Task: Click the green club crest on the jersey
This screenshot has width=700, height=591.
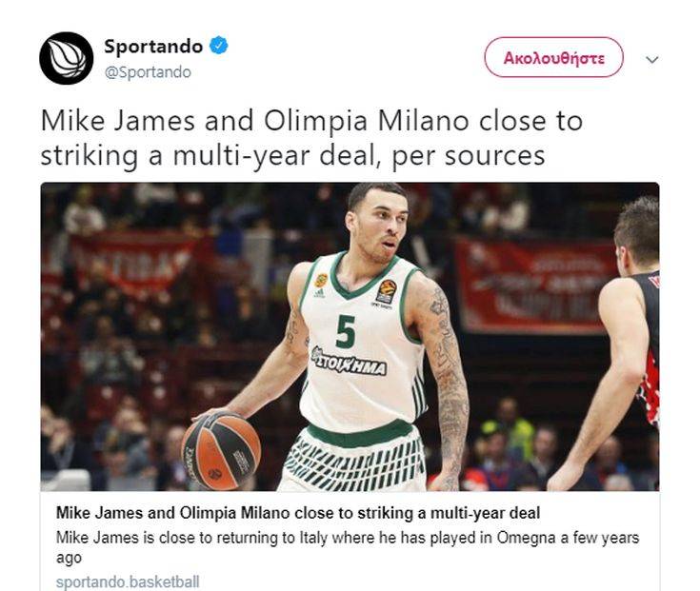Action: (321, 280)
